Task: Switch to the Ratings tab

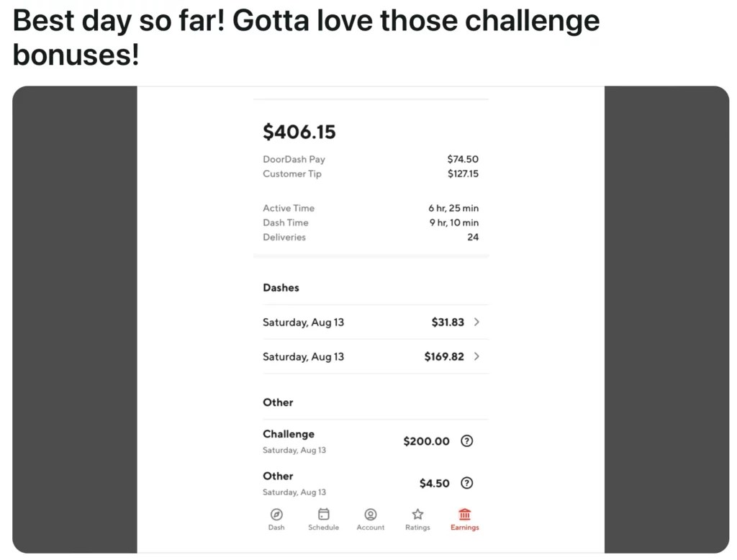Action: (417, 520)
